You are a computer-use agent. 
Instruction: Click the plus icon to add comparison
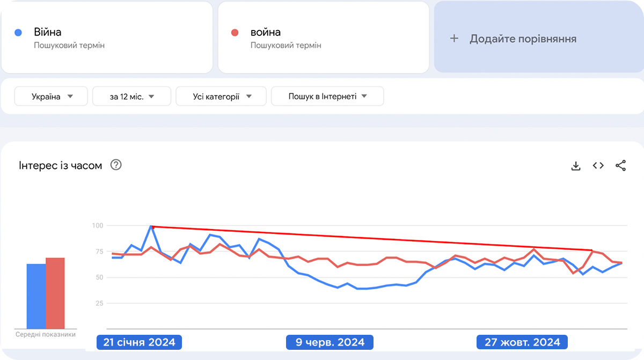455,39
